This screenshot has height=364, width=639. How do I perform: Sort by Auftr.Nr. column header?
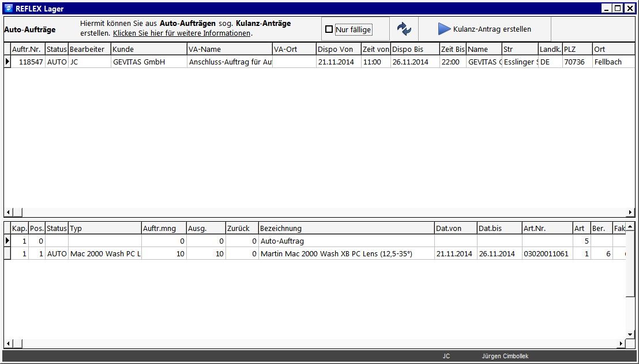coord(28,50)
